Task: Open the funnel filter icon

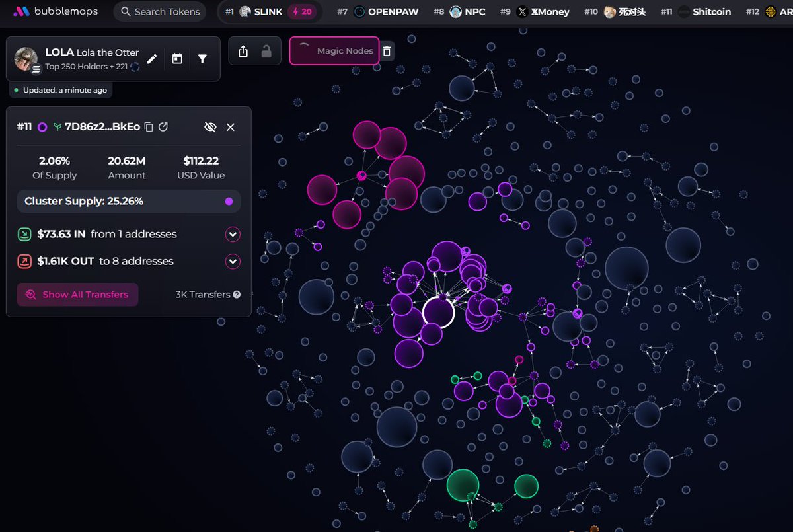Action: [202, 59]
